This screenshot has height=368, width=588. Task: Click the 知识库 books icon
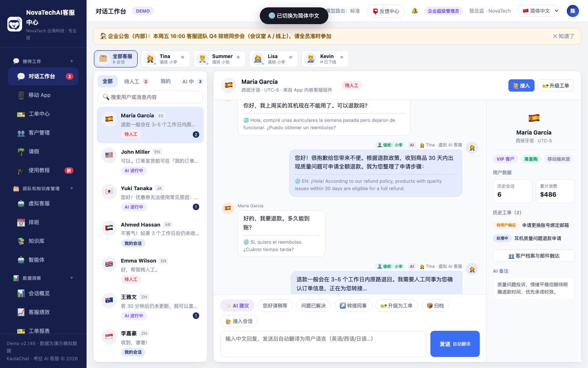click(21, 241)
